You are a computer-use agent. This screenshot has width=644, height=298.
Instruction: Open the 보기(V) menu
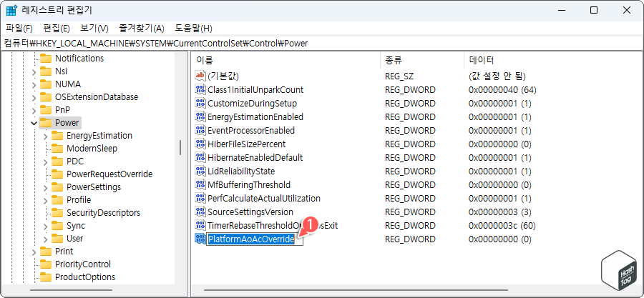pos(94,29)
